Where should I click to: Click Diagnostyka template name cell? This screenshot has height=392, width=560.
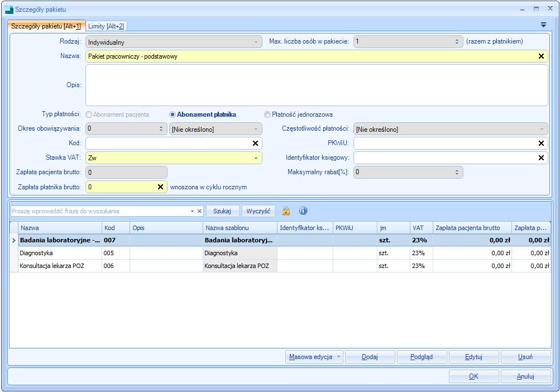[x=240, y=253]
